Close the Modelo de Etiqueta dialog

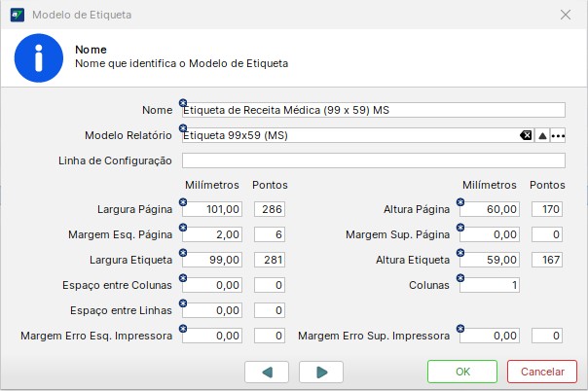[566, 15]
